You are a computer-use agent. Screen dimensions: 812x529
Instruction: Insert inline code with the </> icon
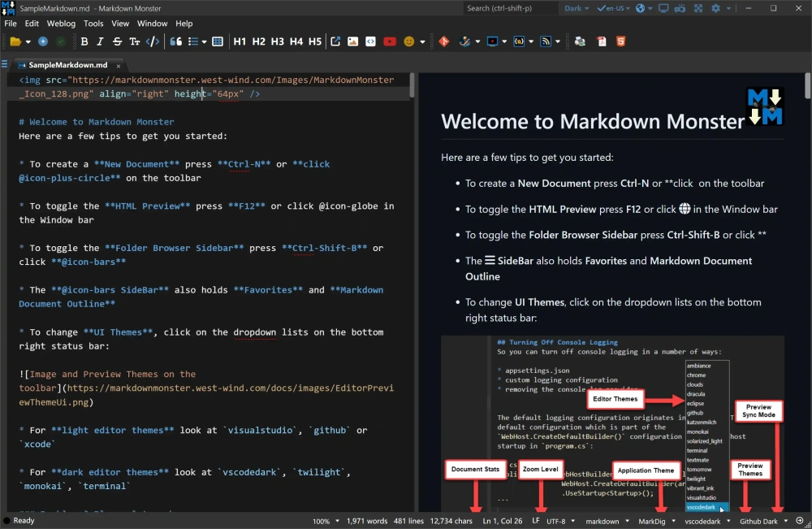(x=153, y=41)
